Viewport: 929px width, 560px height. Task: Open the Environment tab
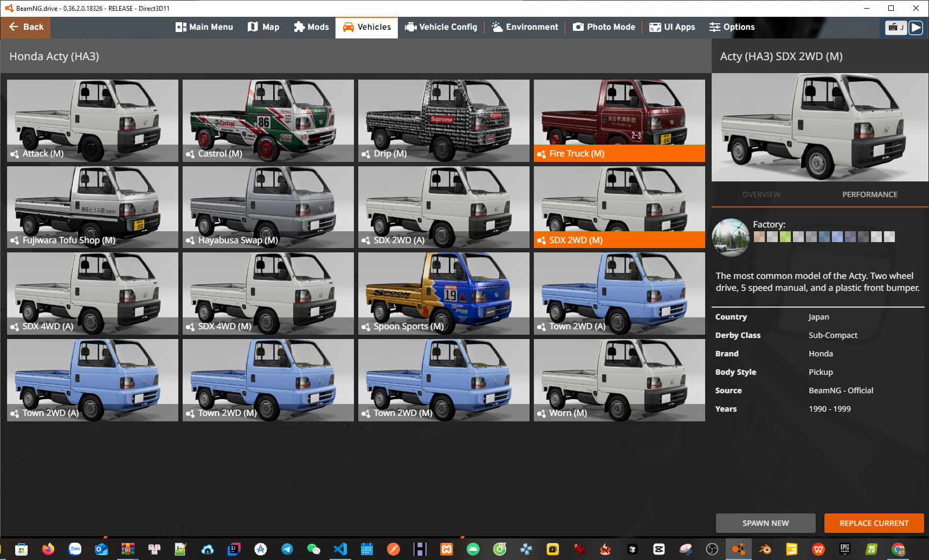pos(525,27)
